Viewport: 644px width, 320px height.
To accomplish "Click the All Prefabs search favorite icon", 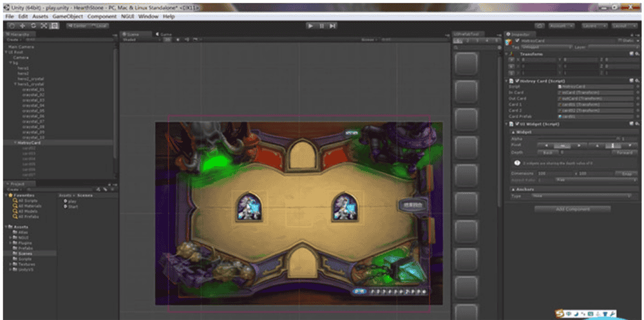I will click(15, 216).
